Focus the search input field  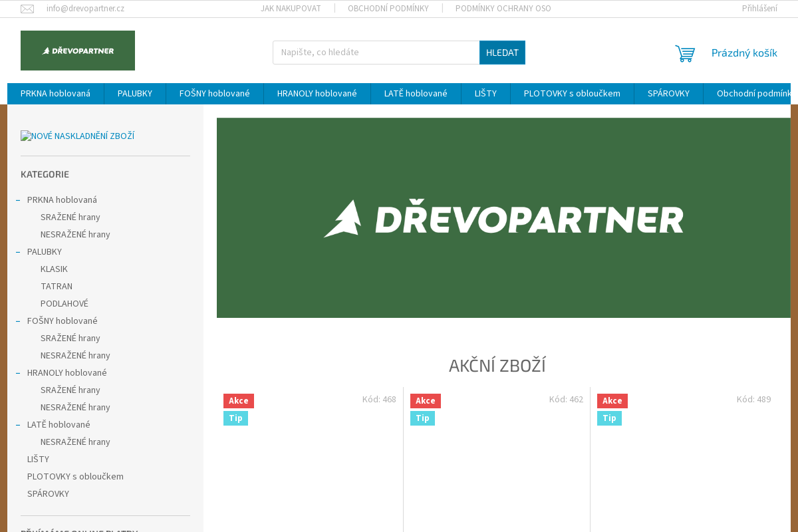(376, 53)
